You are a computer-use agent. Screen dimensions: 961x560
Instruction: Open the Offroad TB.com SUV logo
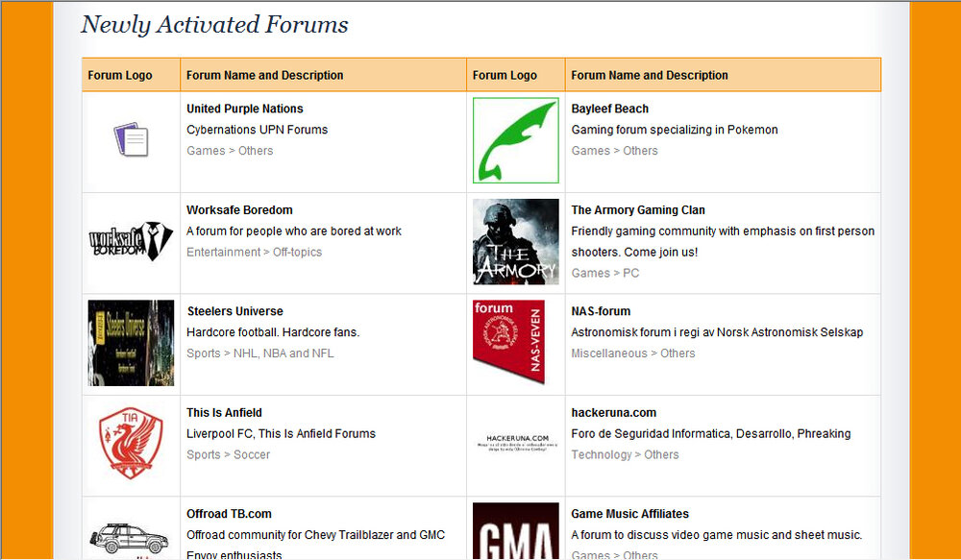[131, 536]
